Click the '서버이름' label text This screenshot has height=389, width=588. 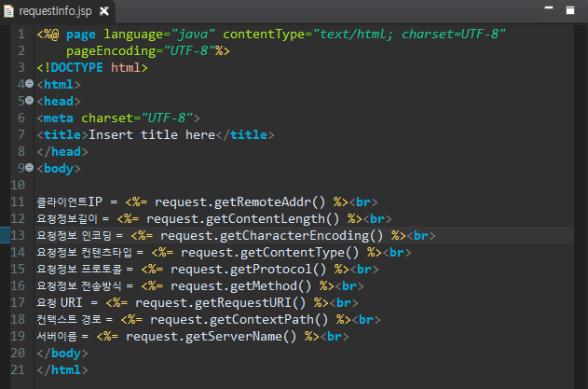coord(57,337)
